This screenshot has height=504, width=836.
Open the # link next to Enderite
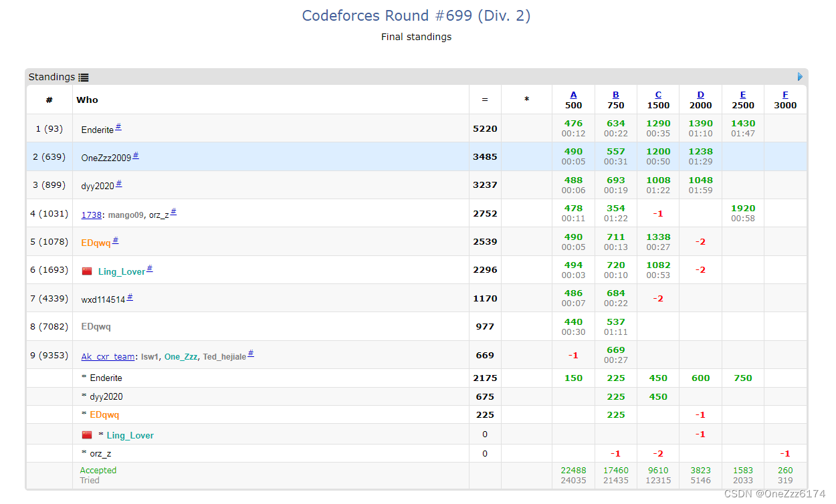118,127
